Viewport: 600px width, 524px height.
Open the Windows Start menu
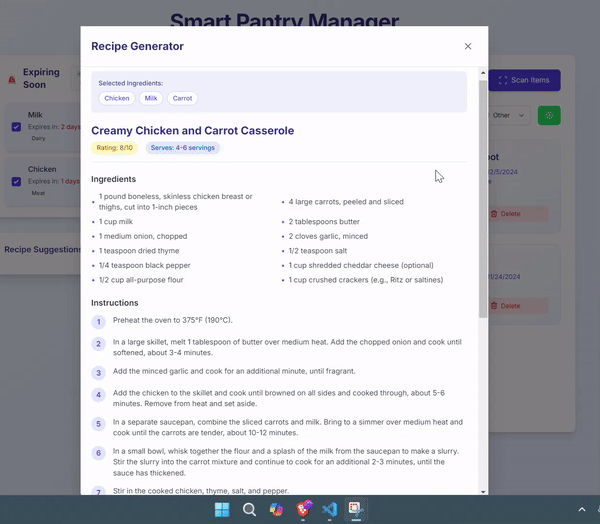tap(222, 509)
